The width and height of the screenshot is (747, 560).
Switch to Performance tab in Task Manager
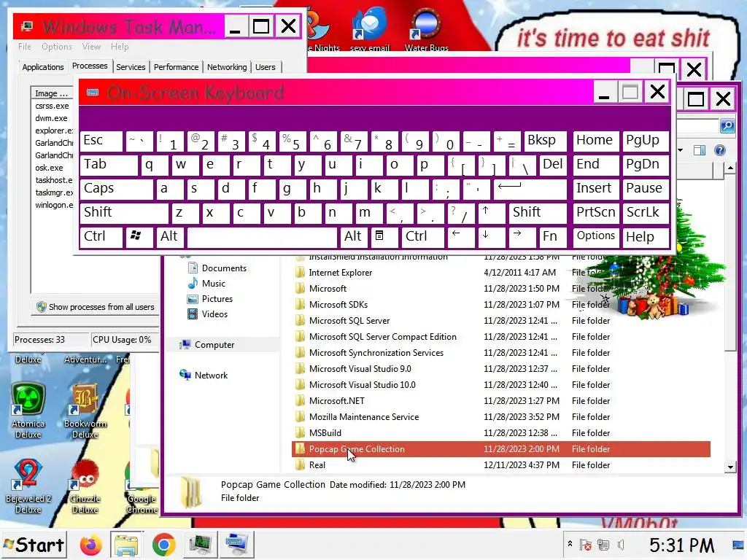[x=176, y=67]
